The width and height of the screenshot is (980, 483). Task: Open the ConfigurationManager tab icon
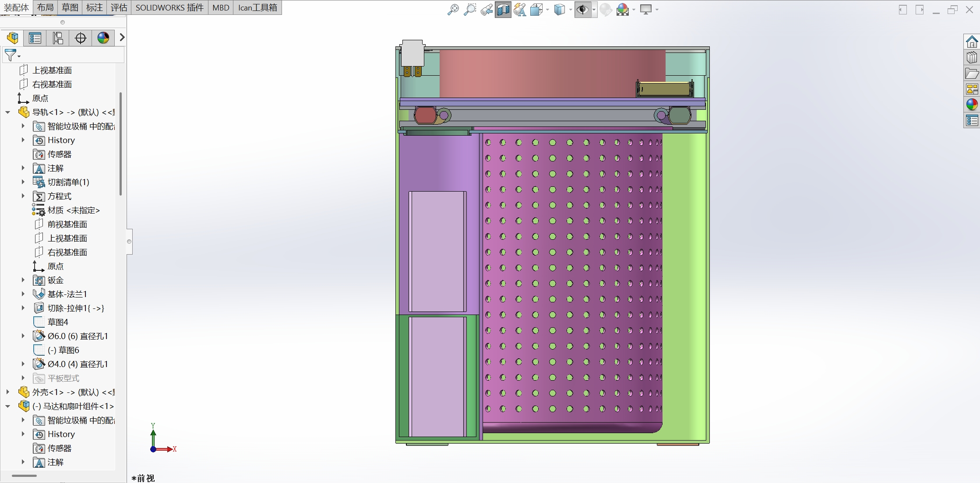pyautogui.click(x=58, y=38)
